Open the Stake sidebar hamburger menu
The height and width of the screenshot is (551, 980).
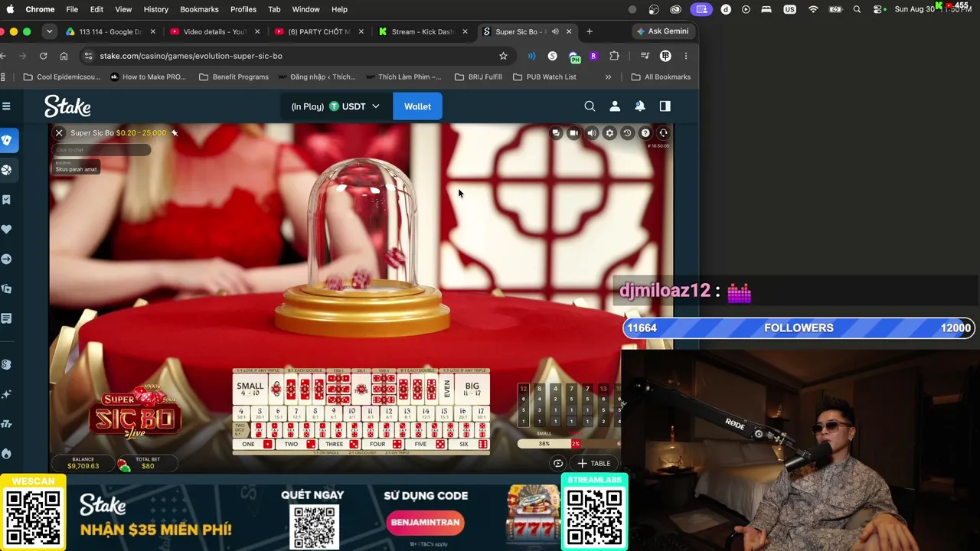[6, 106]
